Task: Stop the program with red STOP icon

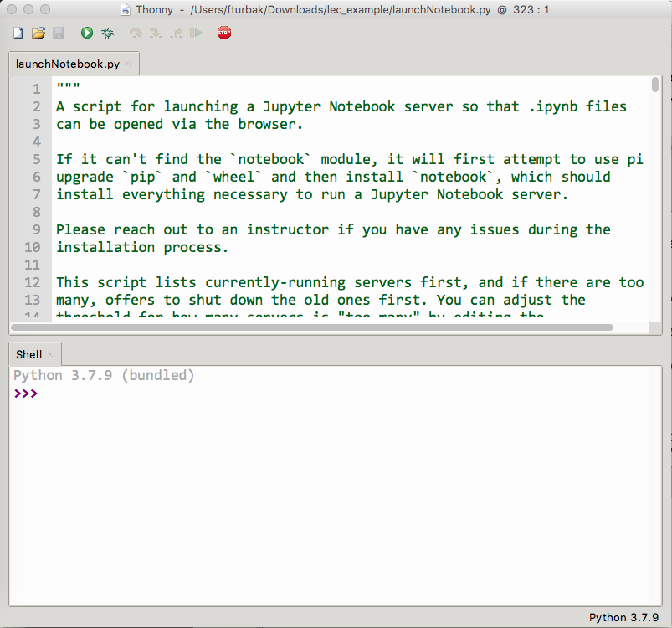Action: point(224,33)
